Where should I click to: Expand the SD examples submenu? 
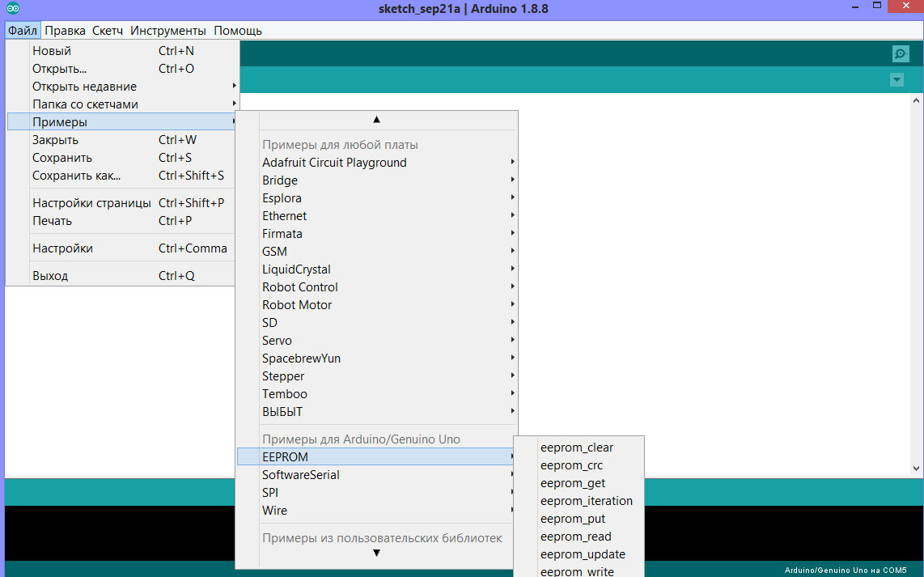(376, 323)
